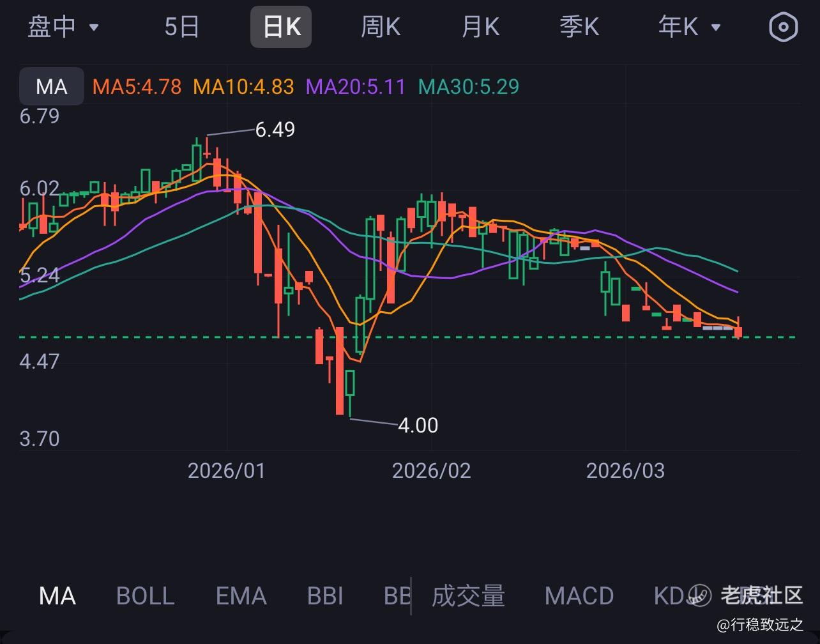Image resolution: width=820 pixels, height=644 pixels.
Task: Open chart settings hexagon icon
Action: (784, 27)
